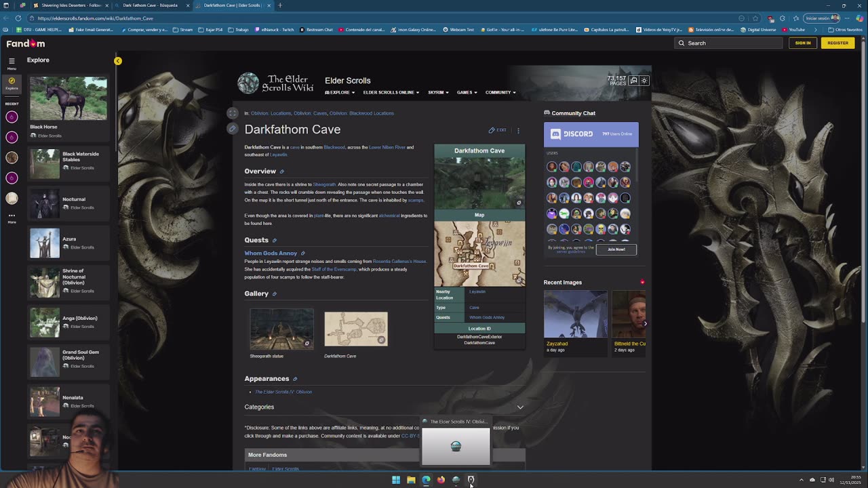Open the wiki discussions icon near page count

pyautogui.click(x=633, y=81)
